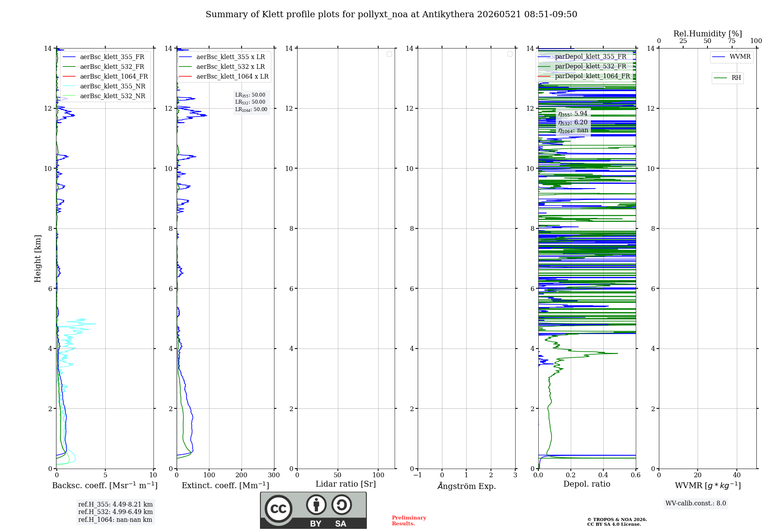Click the η355: 5.94 annotation

pos(573,114)
